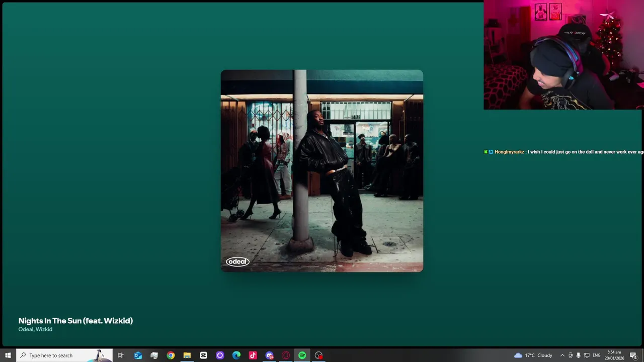644x362 pixels.
Task: Click the ENG language indicator
Action: [596, 355]
